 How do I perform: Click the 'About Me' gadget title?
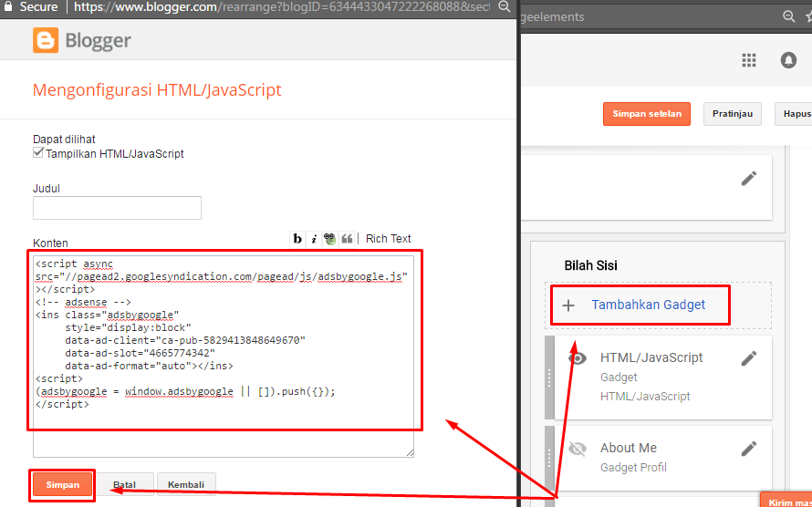click(629, 448)
